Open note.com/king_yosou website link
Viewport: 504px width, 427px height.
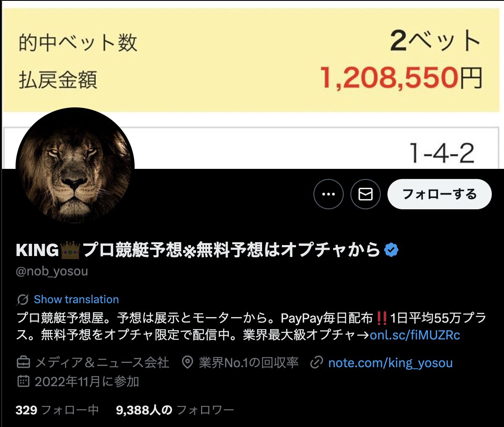click(x=390, y=363)
